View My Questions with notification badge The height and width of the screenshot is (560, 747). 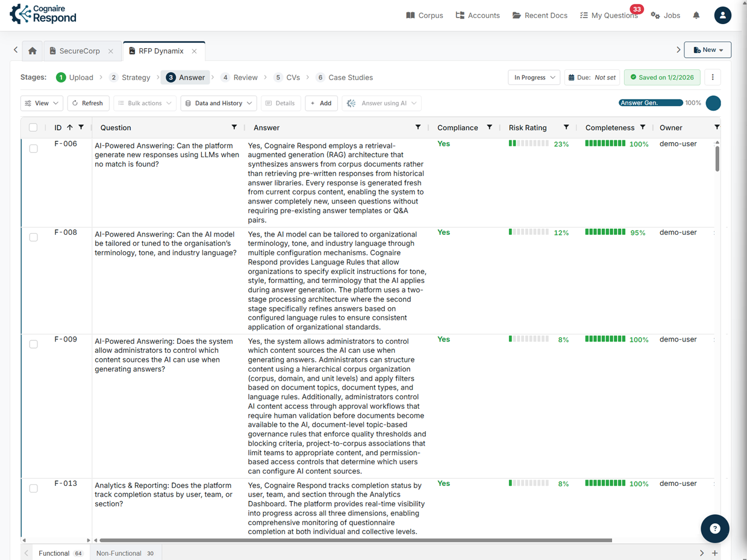coord(609,15)
